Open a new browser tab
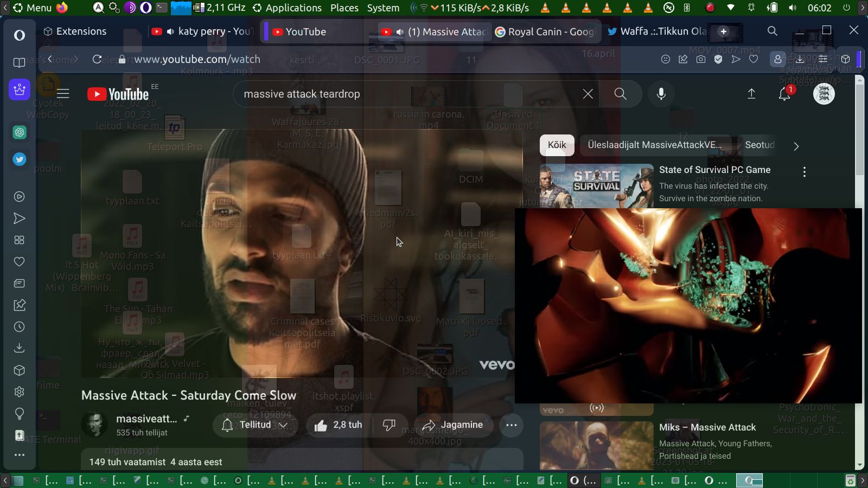The width and height of the screenshot is (868, 488). click(723, 31)
